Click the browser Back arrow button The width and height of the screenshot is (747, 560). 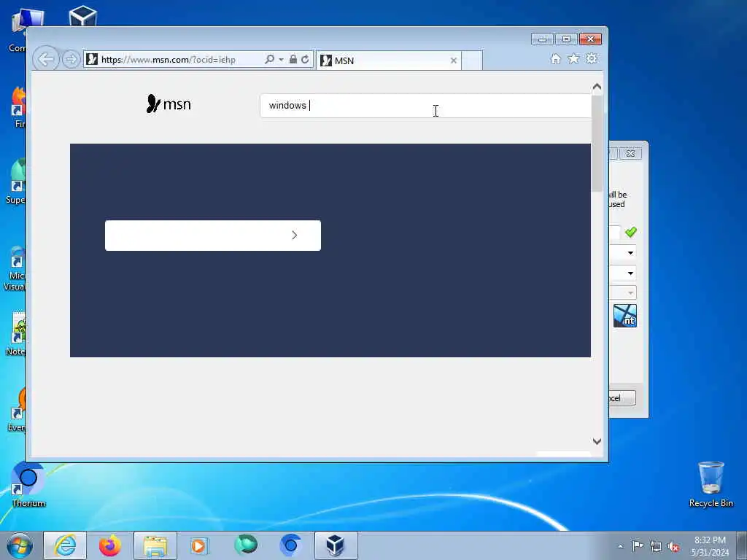pyautogui.click(x=46, y=60)
